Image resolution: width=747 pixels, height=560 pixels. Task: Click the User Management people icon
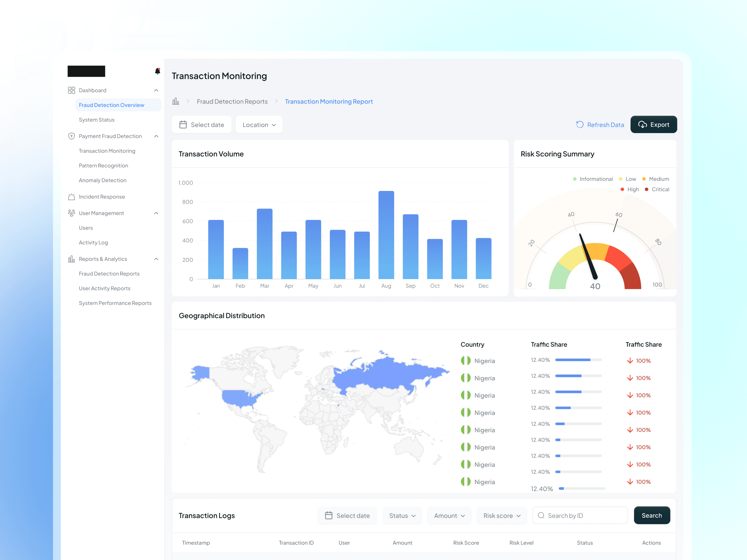(x=71, y=213)
